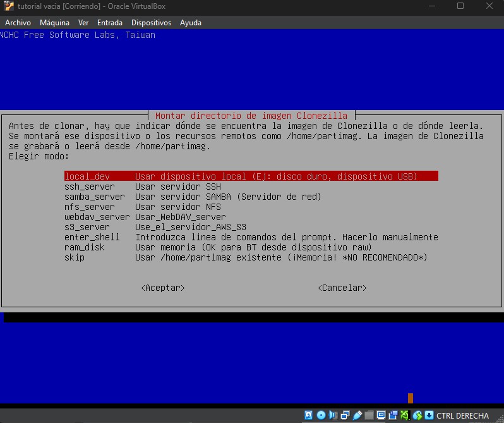Open the Ayuda menu
The height and width of the screenshot is (423, 504).
[191, 23]
